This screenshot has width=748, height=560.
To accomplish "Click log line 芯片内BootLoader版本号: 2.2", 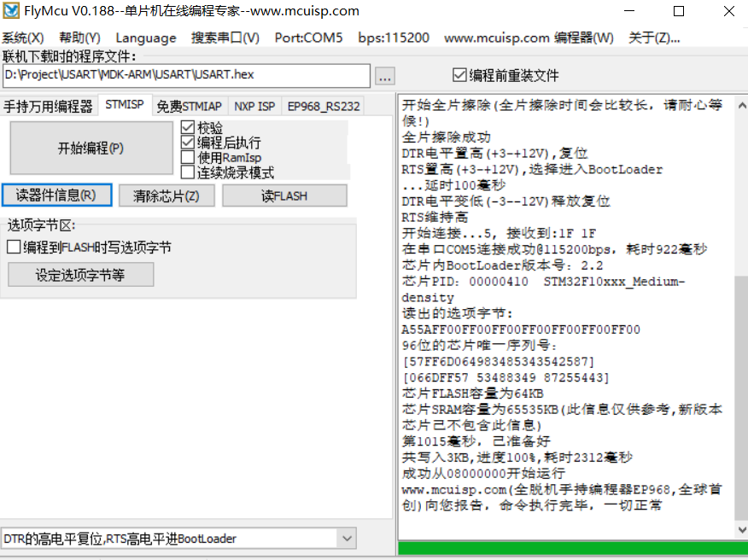I will coord(502,265).
